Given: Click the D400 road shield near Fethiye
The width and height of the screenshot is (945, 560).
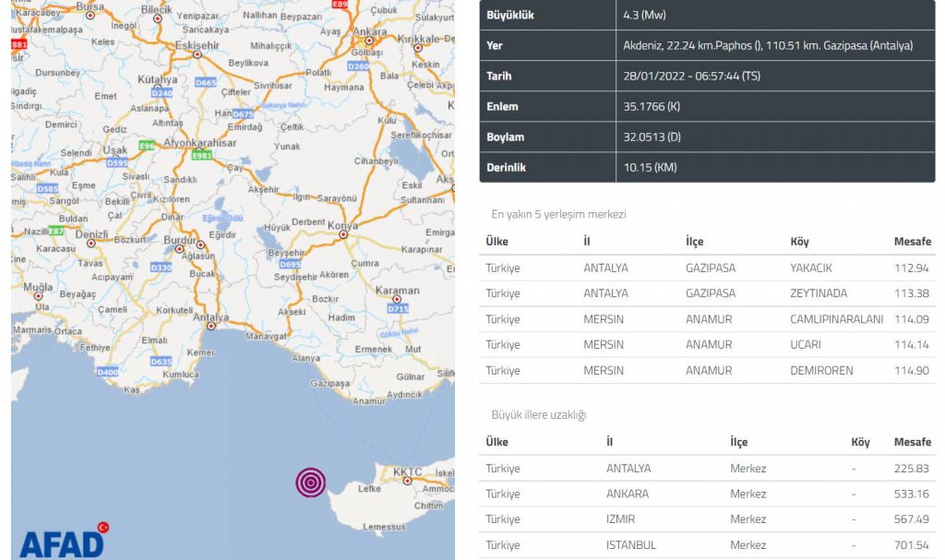Looking at the screenshot, I should click(107, 372).
